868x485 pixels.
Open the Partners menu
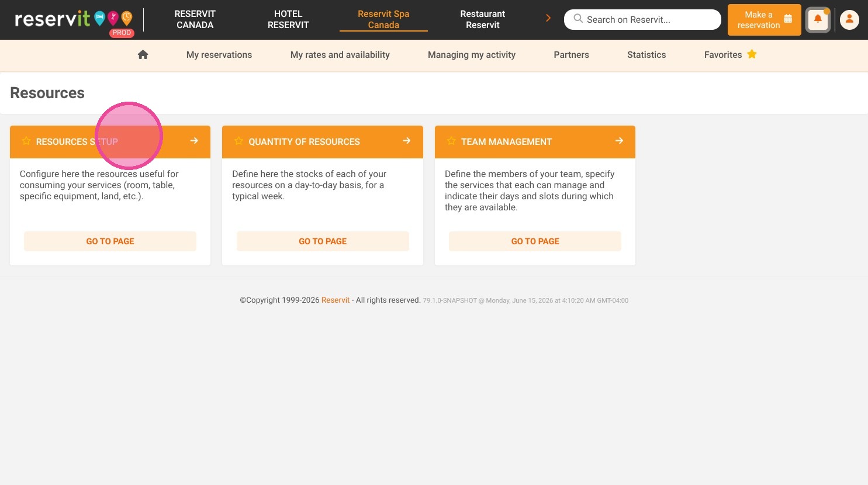pos(572,54)
